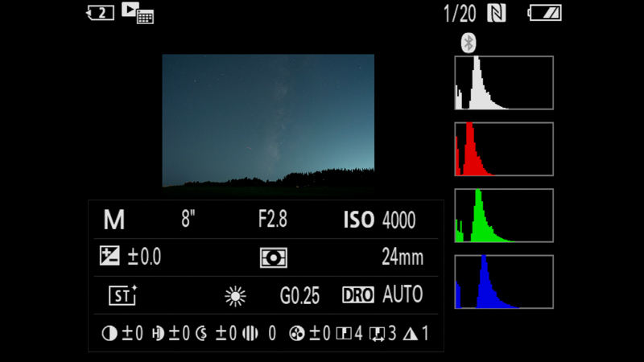The height and width of the screenshot is (362, 644).
Task: Click the contrast half-circle icon
Action: point(109,333)
